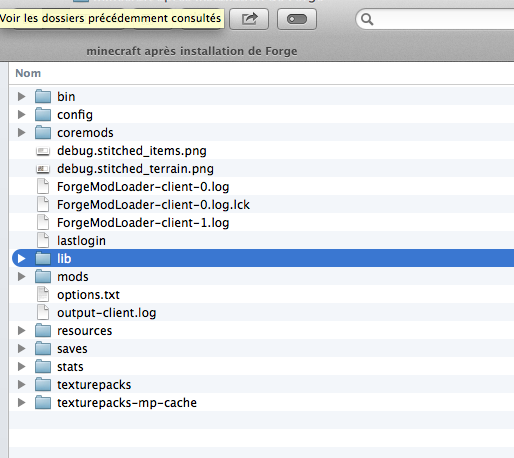The height and width of the screenshot is (458, 514).
Task: Click the resources folder icon
Action: pos(43,330)
